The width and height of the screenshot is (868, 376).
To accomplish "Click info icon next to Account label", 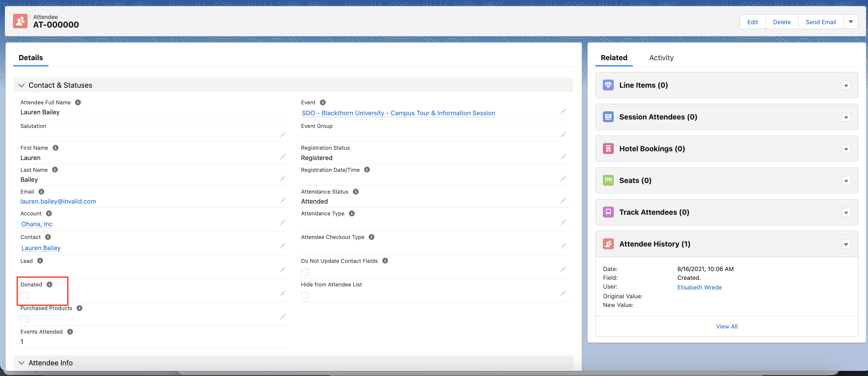I will (x=49, y=214).
